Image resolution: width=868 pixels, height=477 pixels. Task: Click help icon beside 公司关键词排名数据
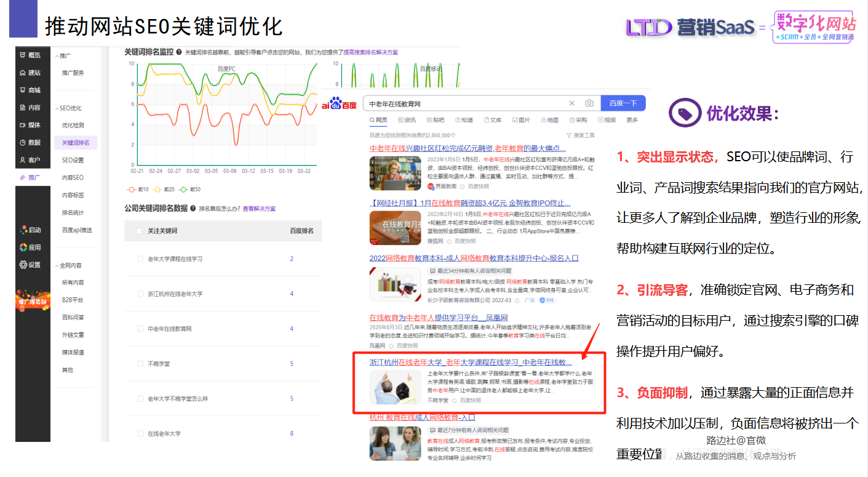pyautogui.click(x=193, y=209)
